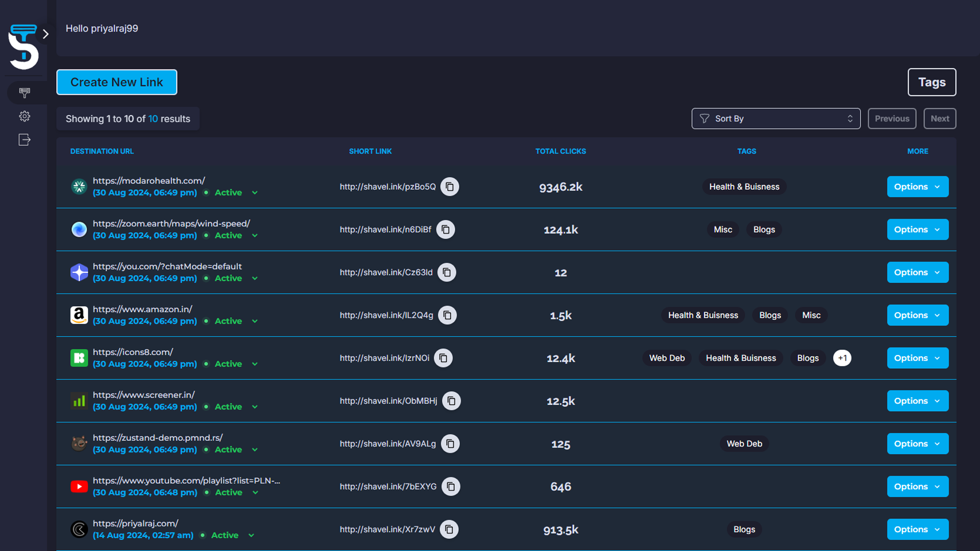Screen dimensions: 980x551
Task: Select the Web Deb tag on zustand-demo row
Action: click(744, 443)
